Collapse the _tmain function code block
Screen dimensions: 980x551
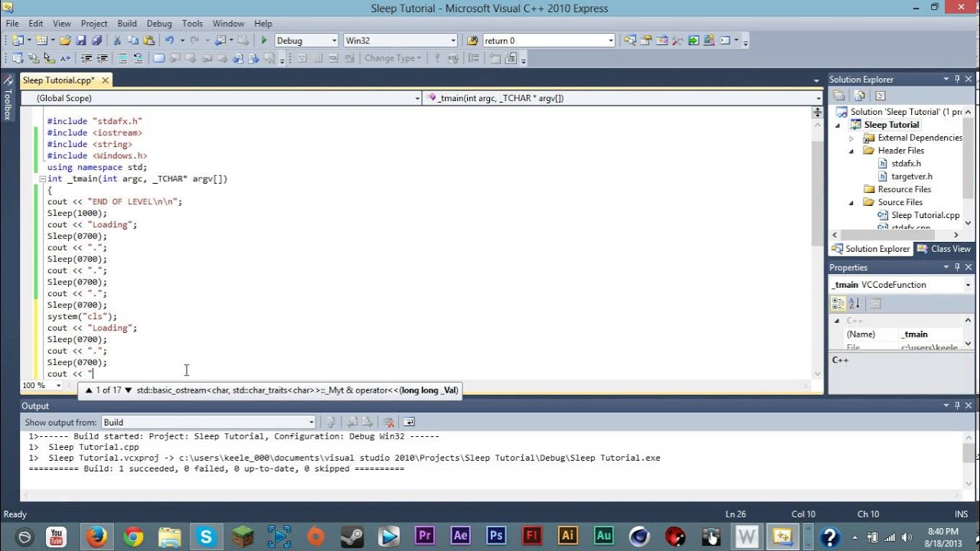click(x=43, y=178)
